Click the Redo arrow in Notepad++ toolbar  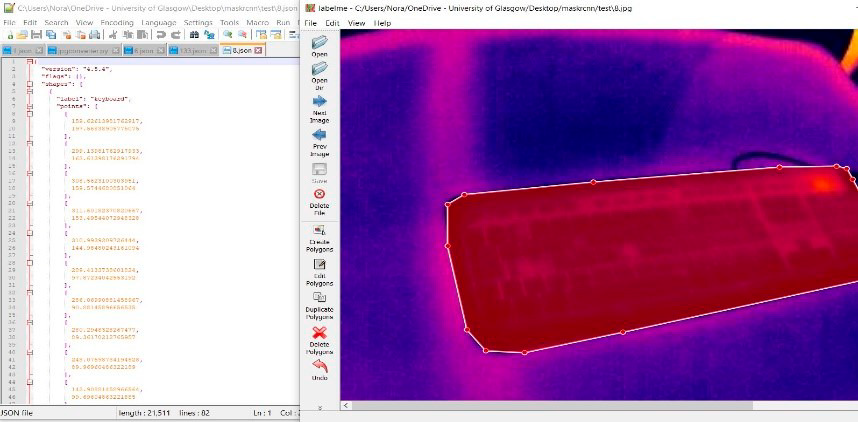coord(176,35)
